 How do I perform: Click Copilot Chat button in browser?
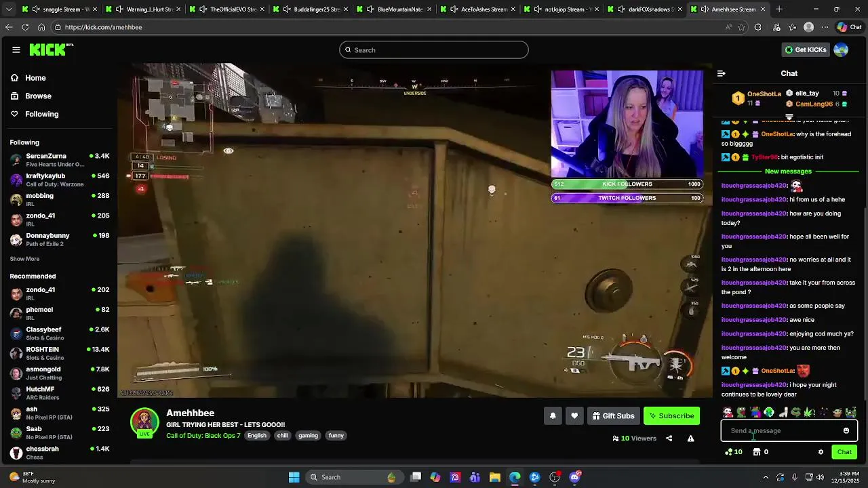pos(849,27)
